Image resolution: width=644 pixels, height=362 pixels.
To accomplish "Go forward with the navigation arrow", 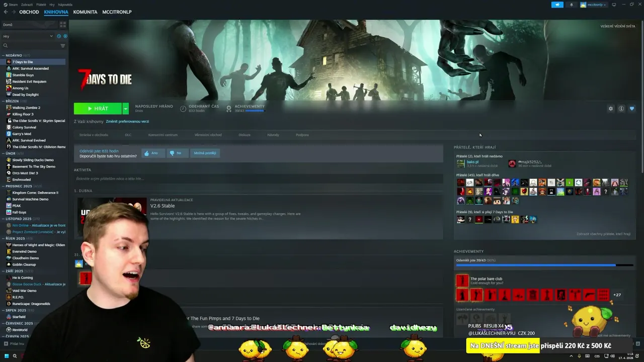I will [x=15, y=12].
